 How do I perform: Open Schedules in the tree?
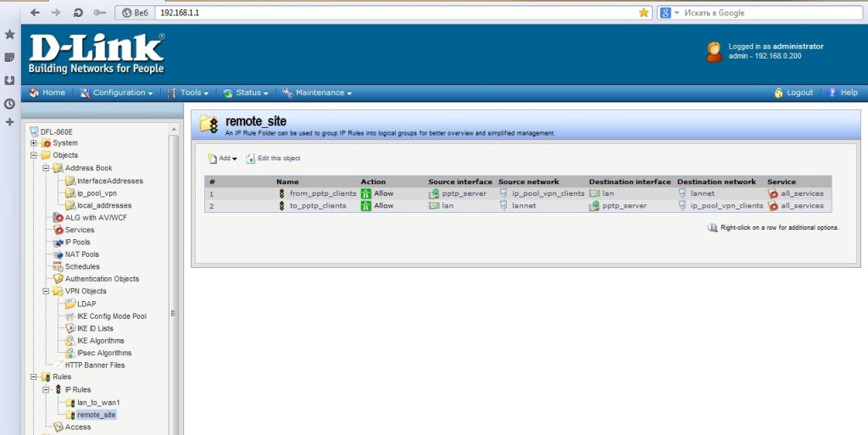click(82, 266)
